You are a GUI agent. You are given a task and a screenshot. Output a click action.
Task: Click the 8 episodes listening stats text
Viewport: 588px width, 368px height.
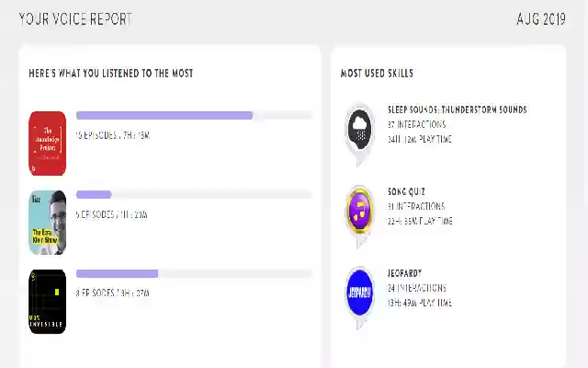click(x=112, y=293)
